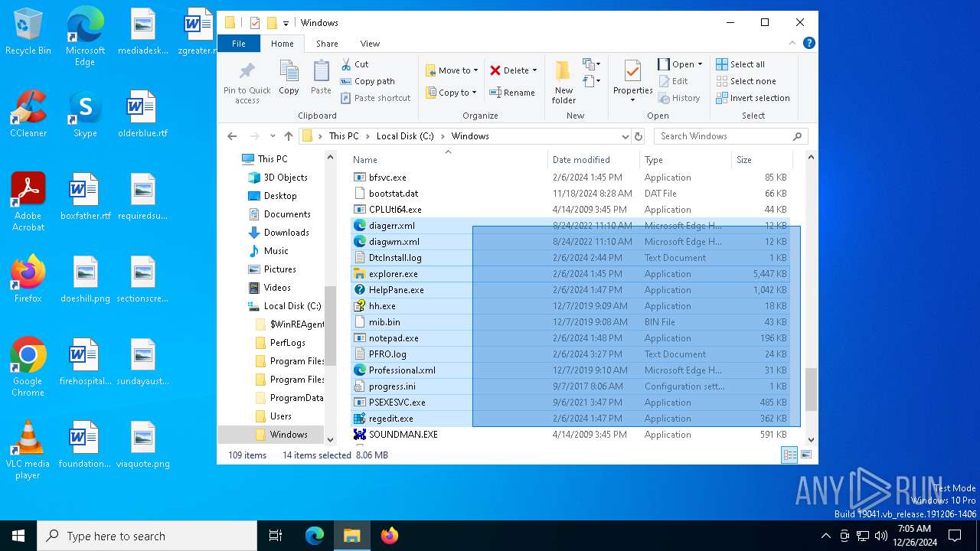Open file History
The height and width of the screenshot is (551, 980).
point(679,98)
